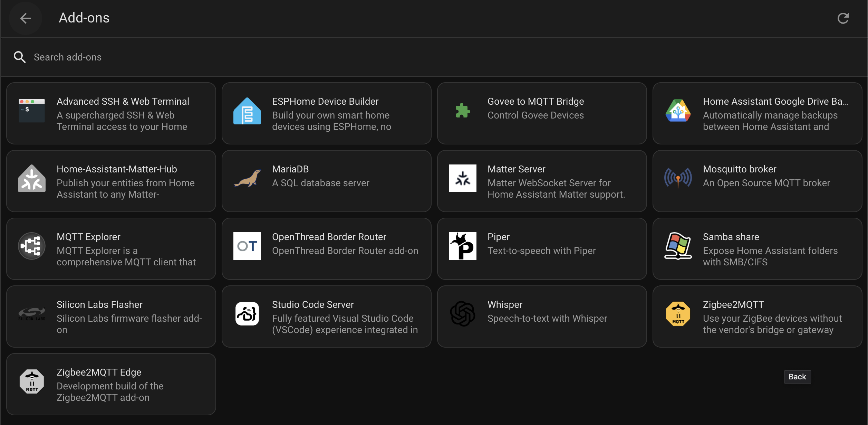Click the refresh icon at top right
The height and width of the screenshot is (425, 868).
pyautogui.click(x=843, y=18)
